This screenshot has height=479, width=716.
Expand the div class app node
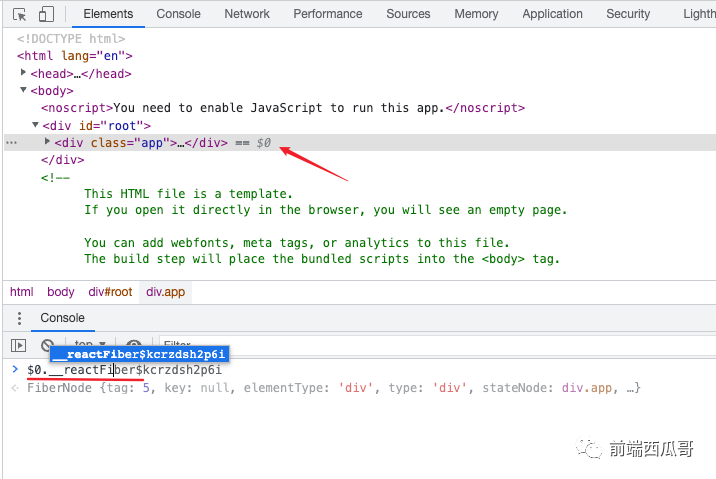[x=47, y=142]
